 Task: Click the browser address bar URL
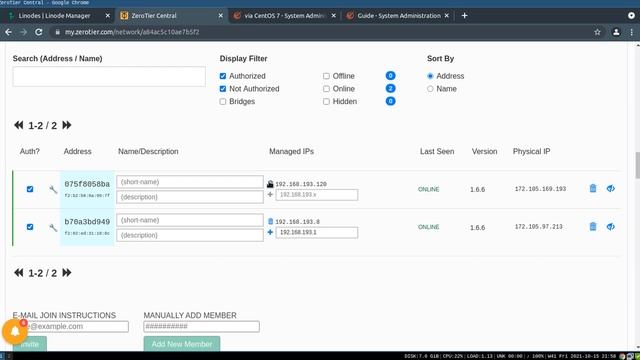132,32
